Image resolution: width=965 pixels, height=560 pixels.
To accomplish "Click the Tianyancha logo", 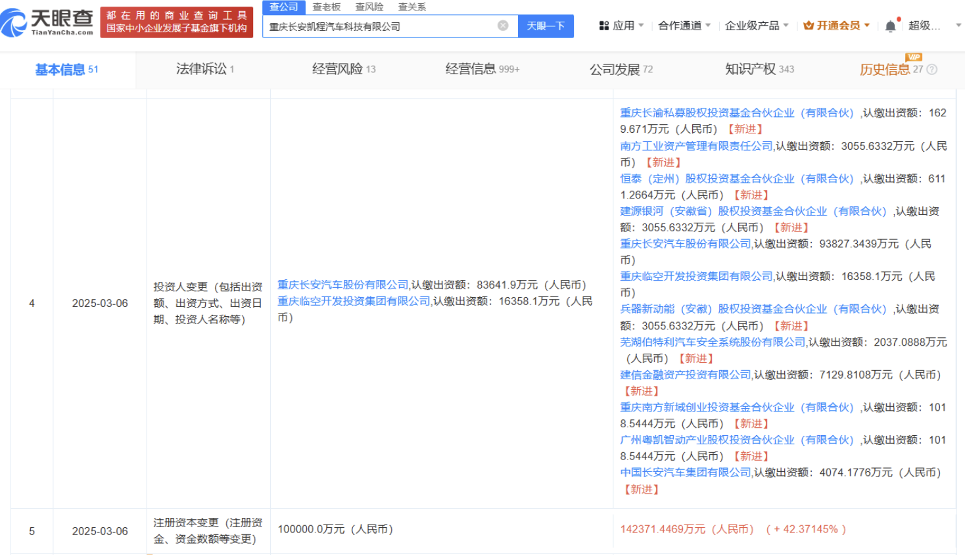I will click(x=47, y=22).
